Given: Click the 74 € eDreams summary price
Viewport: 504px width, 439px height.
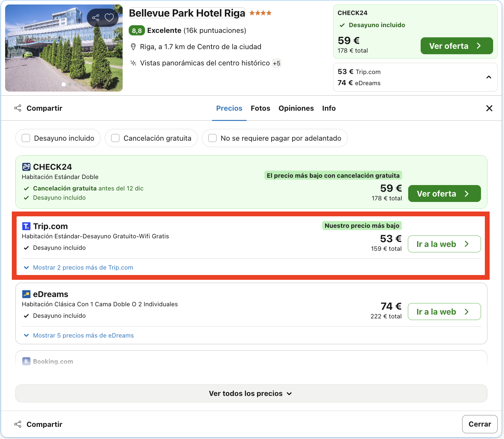Looking at the screenshot, I should (x=359, y=83).
